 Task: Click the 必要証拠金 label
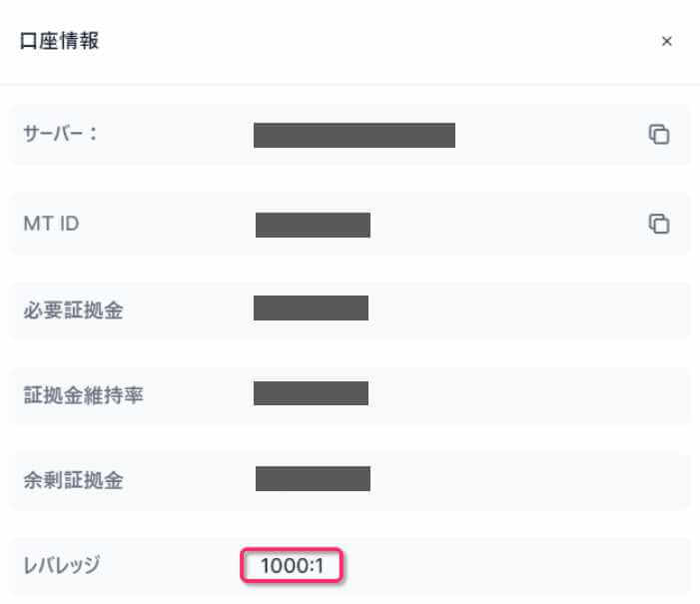click(x=73, y=308)
